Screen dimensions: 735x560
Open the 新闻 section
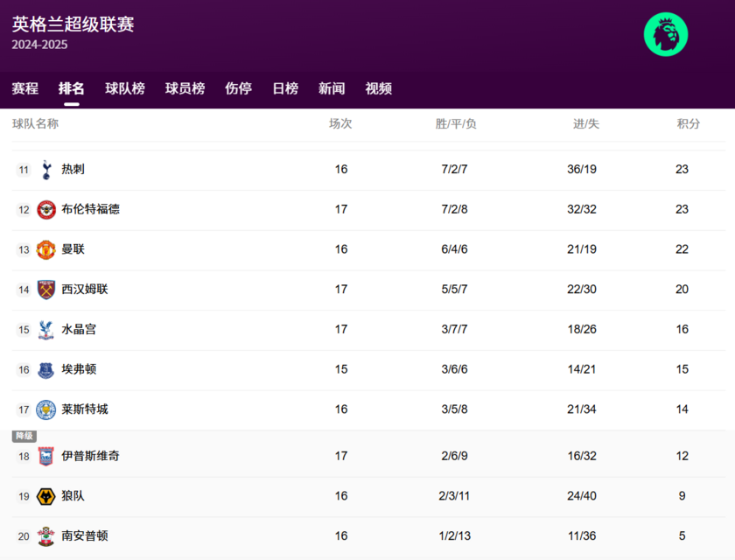(x=331, y=88)
